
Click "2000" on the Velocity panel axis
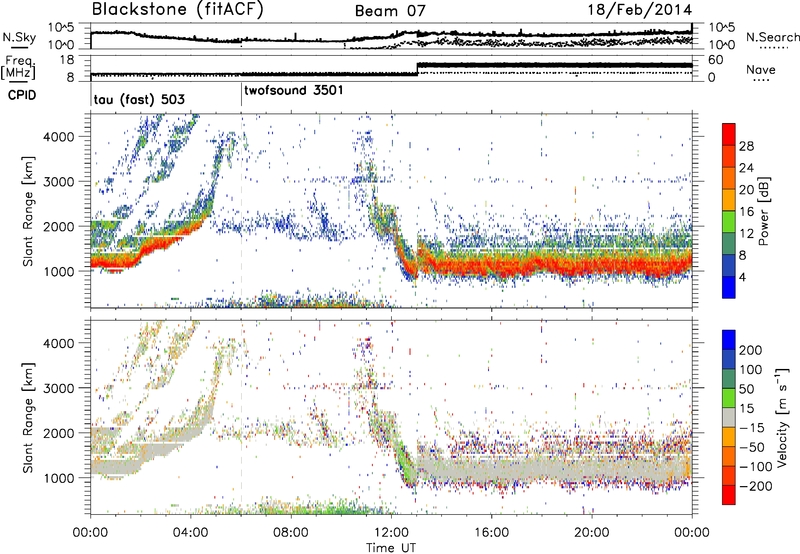point(59,433)
